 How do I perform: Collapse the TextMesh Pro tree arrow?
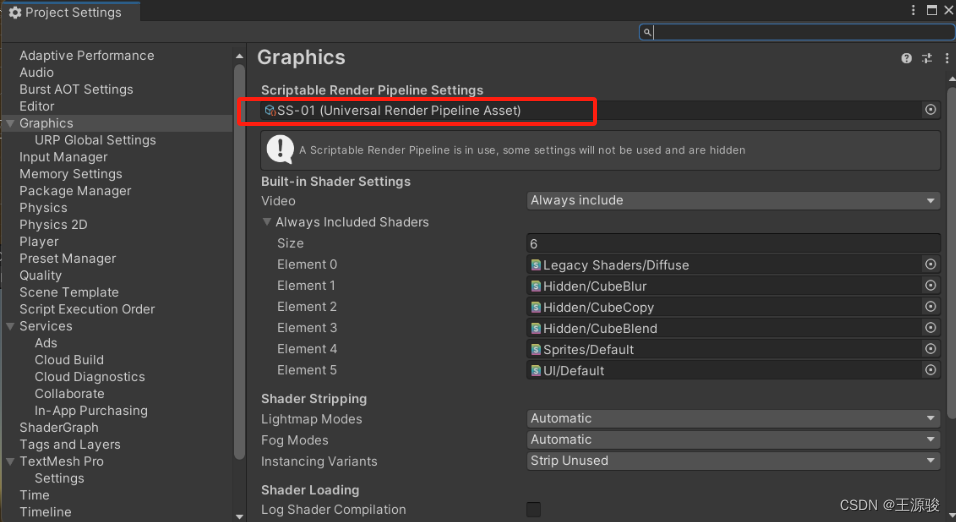pos(10,462)
